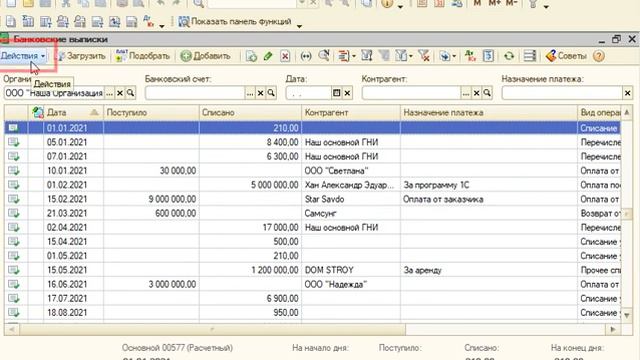Image resolution: width=640 pixels, height=360 pixels.
Task: Clear the Назначение платежа field with X
Action: click(x=628, y=93)
